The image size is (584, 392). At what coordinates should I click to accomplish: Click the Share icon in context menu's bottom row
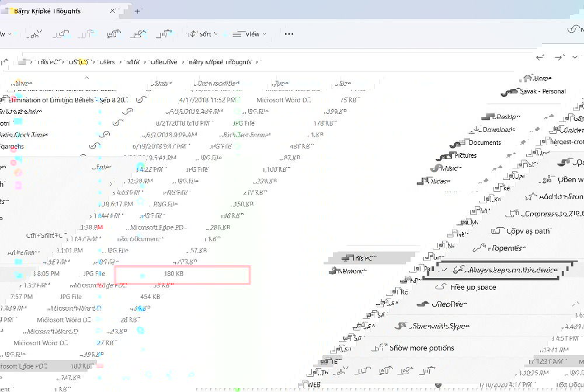click(406, 371)
